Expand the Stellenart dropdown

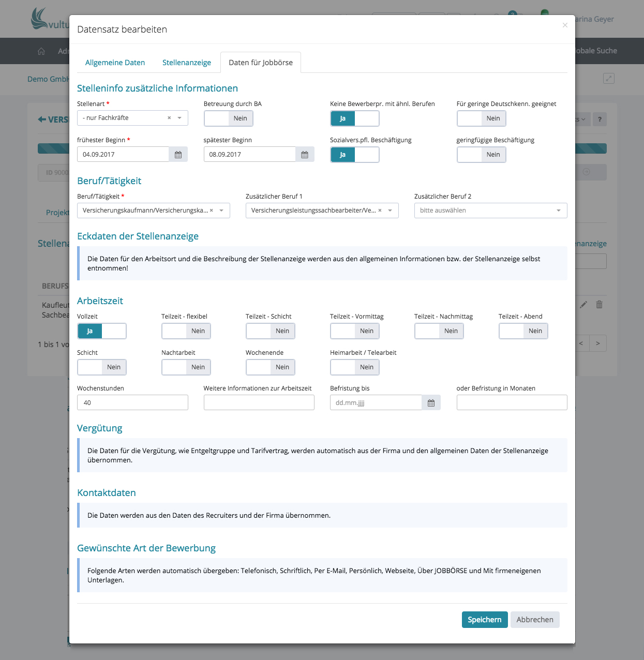[x=179, y=118]
